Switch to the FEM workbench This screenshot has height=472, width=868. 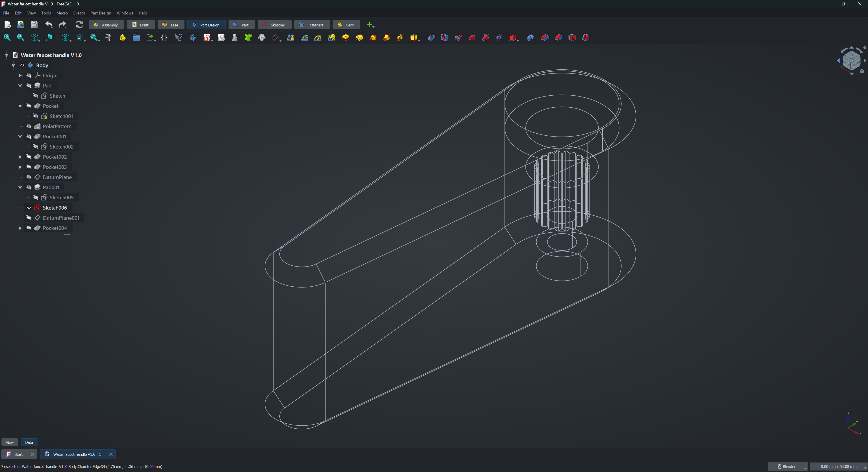point(170,25)
